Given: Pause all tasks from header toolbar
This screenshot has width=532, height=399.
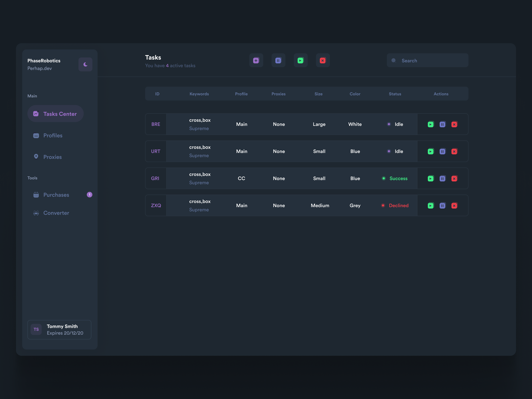Looking at the screenshot, I should (x=278, y=60).
